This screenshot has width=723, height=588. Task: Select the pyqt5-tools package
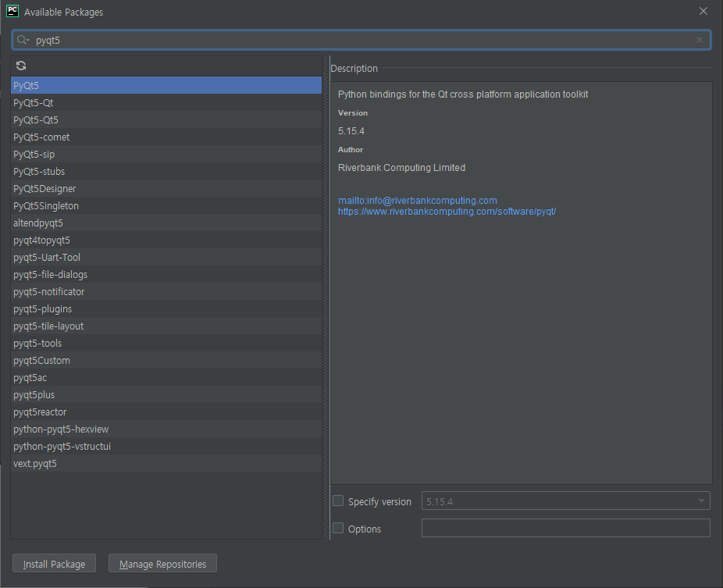tap(166, 343)
